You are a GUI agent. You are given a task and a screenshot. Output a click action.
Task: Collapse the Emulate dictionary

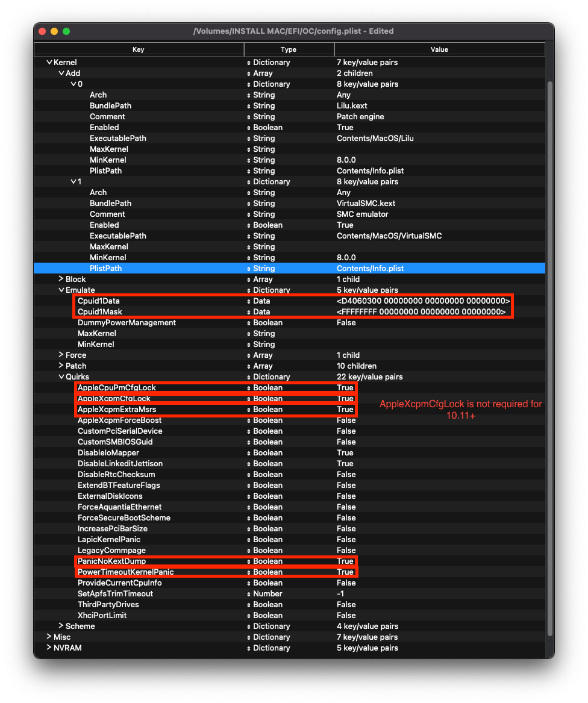pos(61,290)
